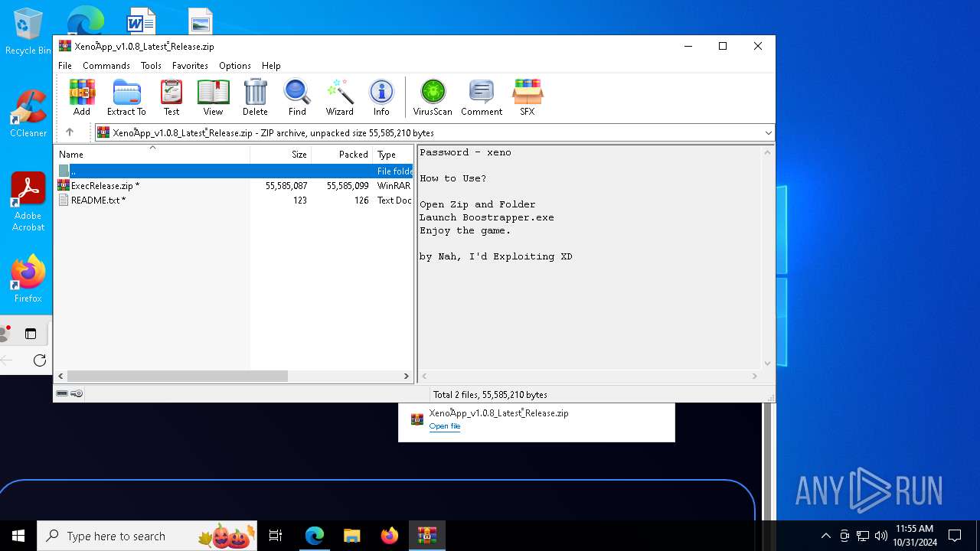This screenshot has width=980, height=551.
Task: Click 'Launch Boostrapper.exe' comment text
Action: (x=486, y=217)
